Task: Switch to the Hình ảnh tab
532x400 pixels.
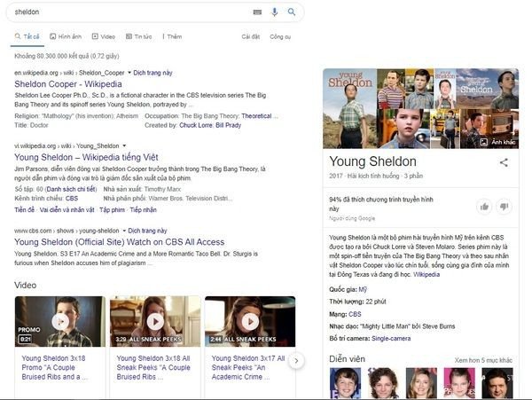Action: pos(66,36)
